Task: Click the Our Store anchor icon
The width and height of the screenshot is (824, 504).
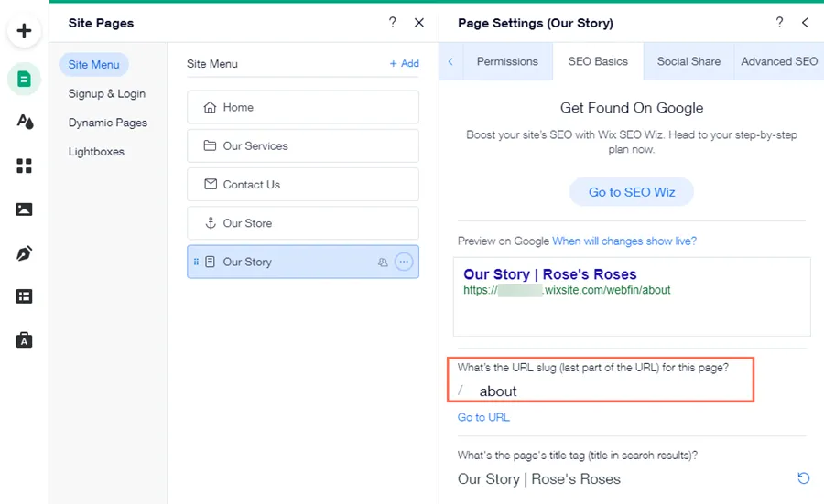Action: coord(211,223)
